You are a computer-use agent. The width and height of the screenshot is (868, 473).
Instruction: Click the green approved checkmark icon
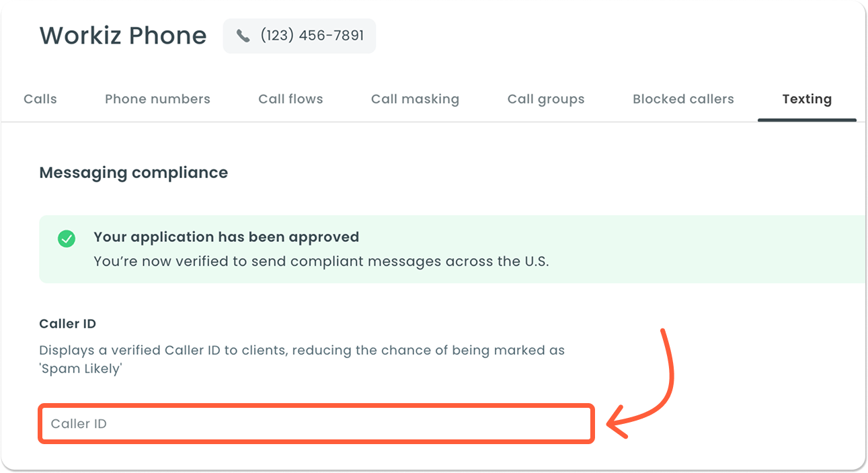(67, 239)
